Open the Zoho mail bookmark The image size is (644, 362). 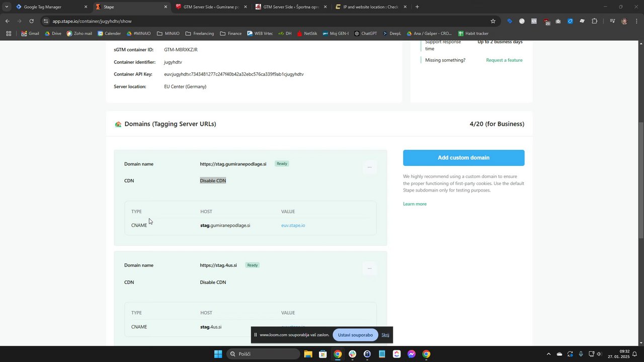point(79,33)
